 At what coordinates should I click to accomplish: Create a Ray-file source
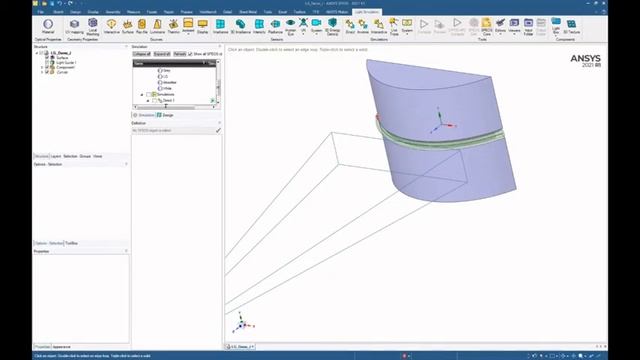pyautogui.click(x=142, y=27)
